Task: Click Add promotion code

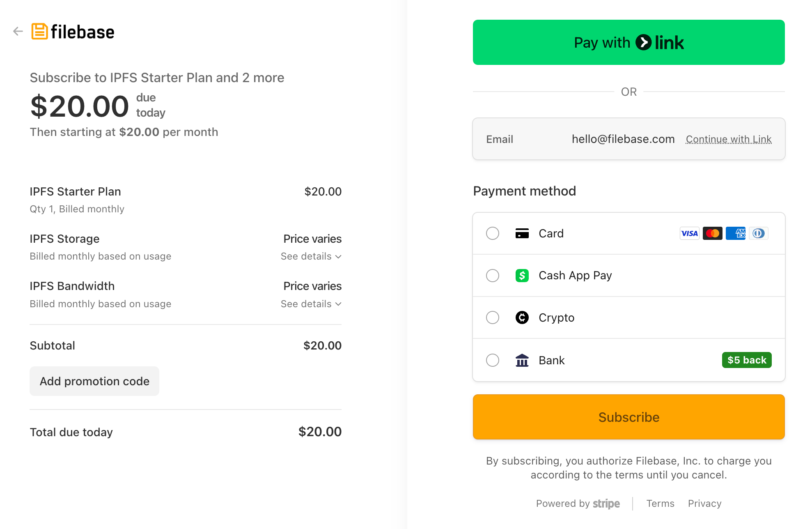Action: pyautogui.click(x=94, y=381)
